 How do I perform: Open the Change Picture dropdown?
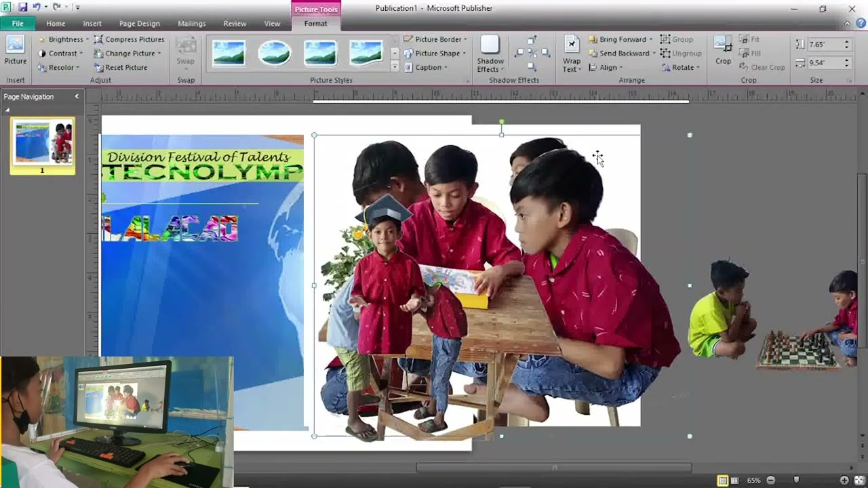point(127,53)
